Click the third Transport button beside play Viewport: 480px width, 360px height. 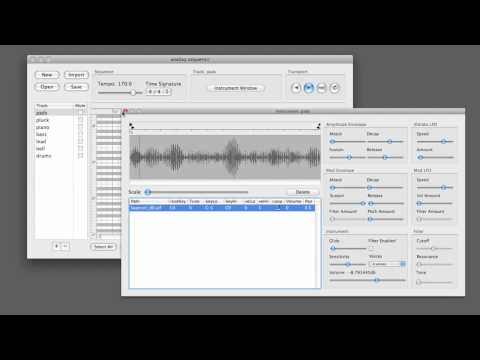(321, 88)
